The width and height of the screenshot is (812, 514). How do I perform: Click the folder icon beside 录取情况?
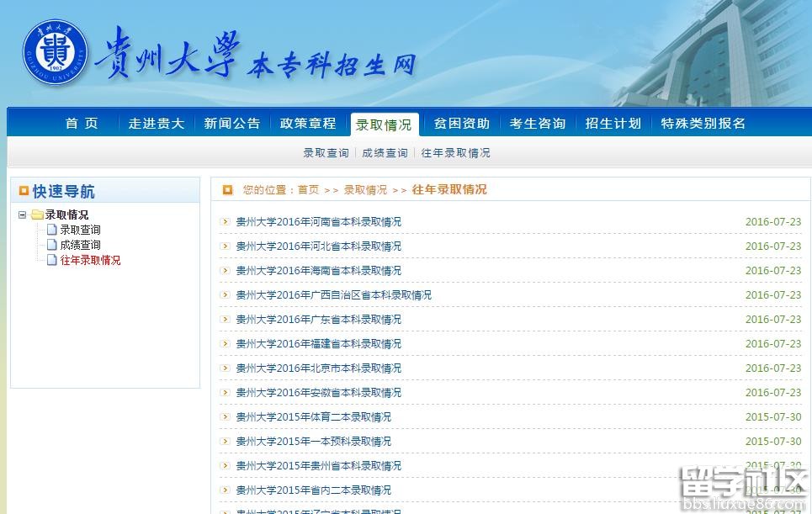pos(37,215)
